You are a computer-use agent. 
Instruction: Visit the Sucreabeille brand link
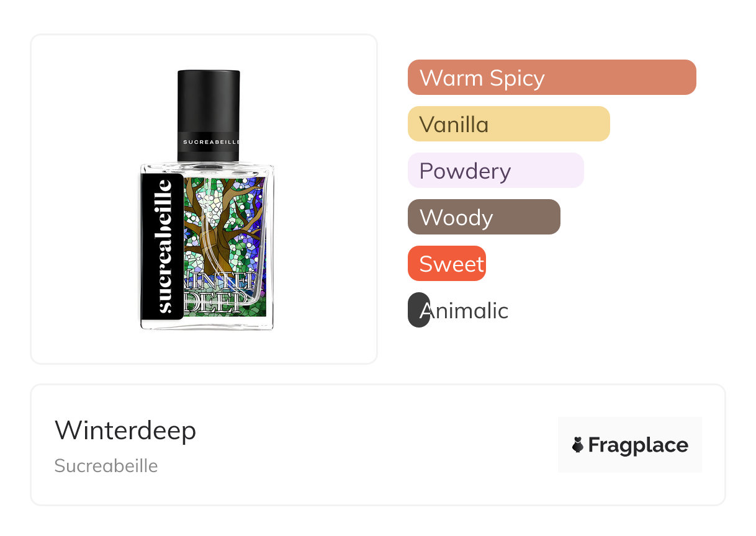click(x=106, y=466)
